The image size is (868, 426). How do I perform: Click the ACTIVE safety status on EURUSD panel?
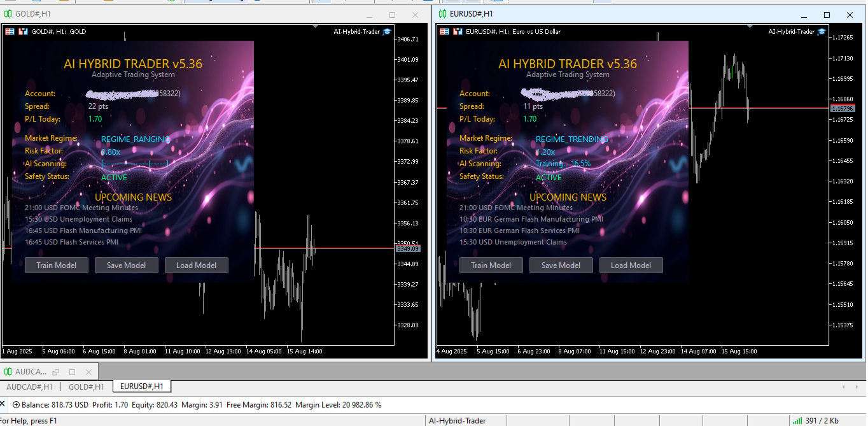tap(549, 178)
